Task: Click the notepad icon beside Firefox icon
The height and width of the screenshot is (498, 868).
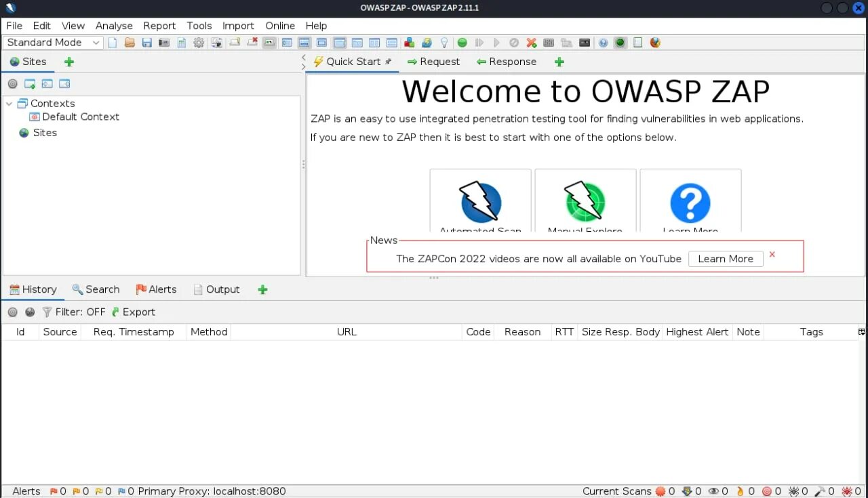Action: point(637,43)
